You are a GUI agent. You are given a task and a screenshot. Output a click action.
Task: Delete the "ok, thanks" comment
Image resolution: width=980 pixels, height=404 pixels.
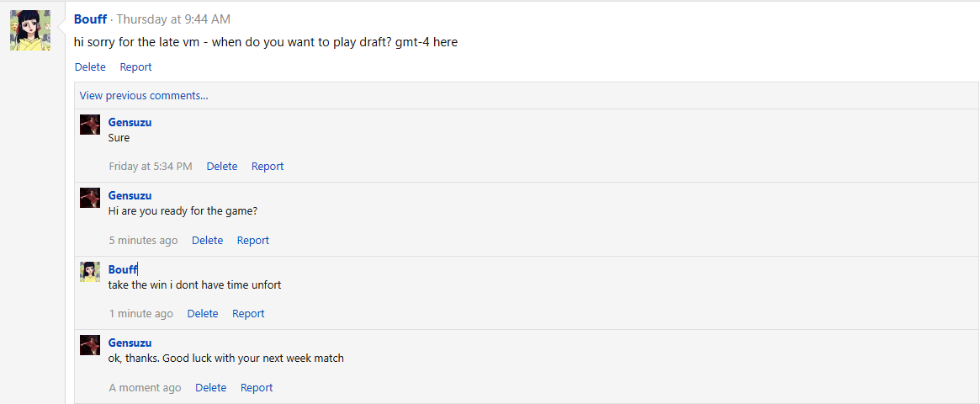click(x=210, y=388)
